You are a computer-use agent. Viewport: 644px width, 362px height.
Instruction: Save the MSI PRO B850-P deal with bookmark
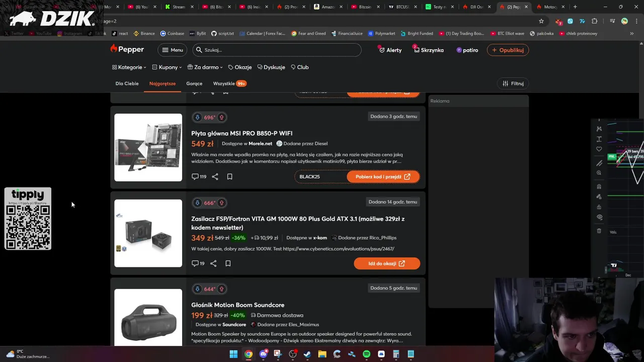(229, 176)
